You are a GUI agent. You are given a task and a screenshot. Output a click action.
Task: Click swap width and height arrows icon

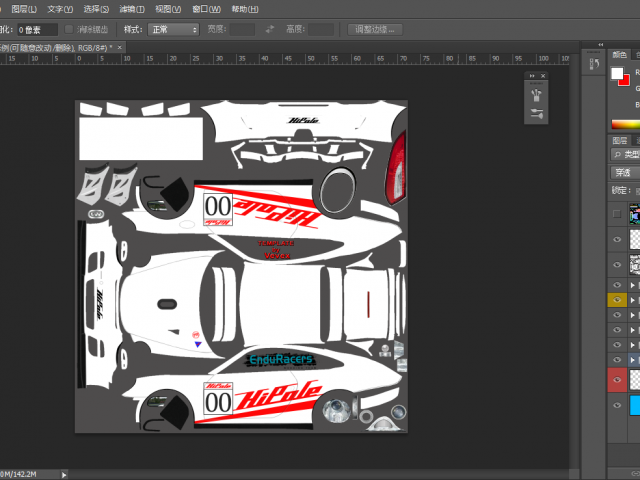(269, 29)
